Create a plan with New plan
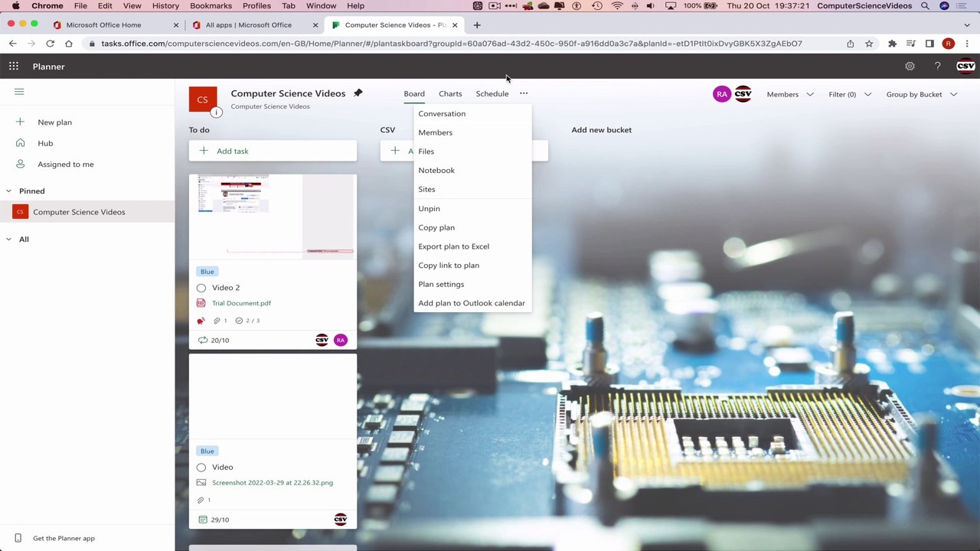980x551 pixels. [87, 122]
